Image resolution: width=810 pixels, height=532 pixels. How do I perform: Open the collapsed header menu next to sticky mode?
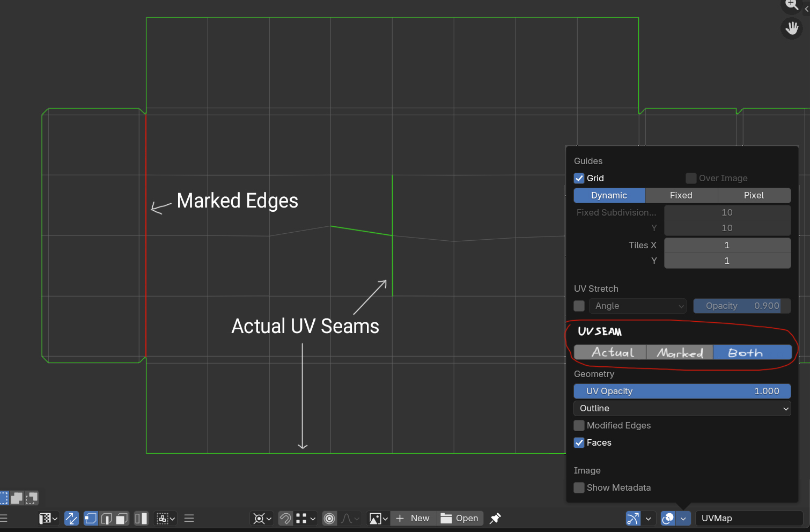tap(189, 519)
